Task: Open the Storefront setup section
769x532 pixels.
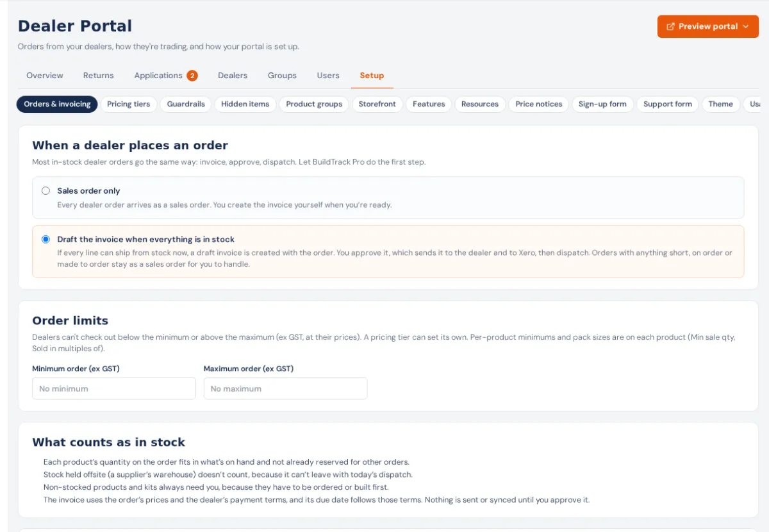Action: click(377, 104)
